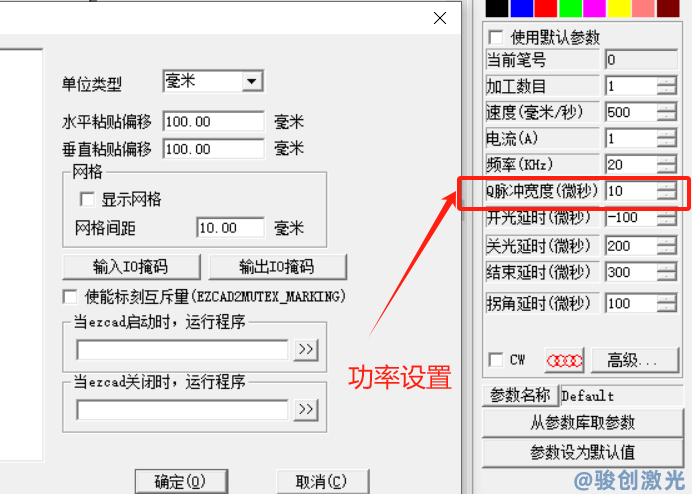Click the 速度(毫米/秒) value field
This screenshot has height=494, width=692.
pos(631,112)
